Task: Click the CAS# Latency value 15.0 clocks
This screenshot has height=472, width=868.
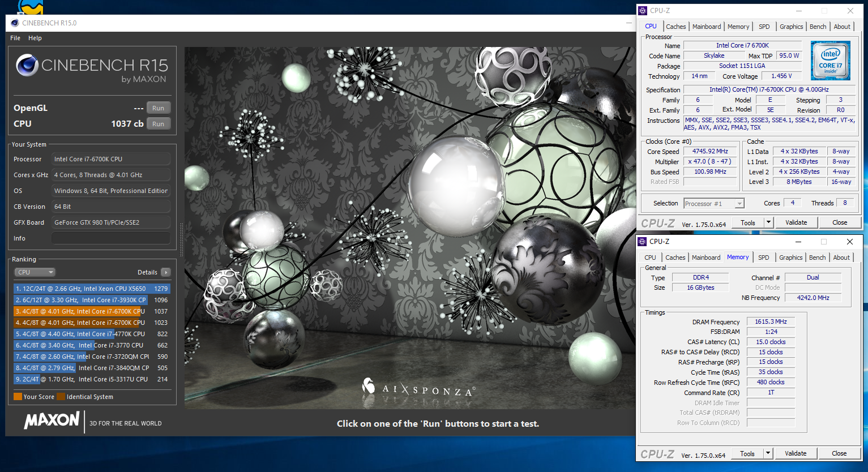Action: pos(771,342)
